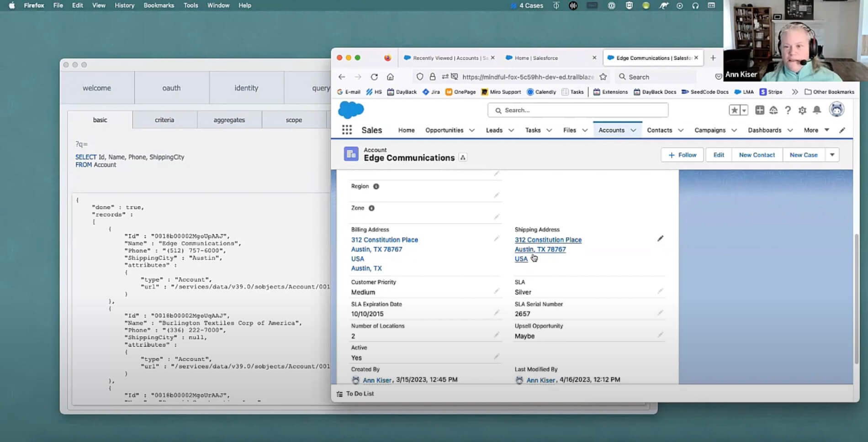Click the Trailhead guidance icon beside Help
Viewport: 868px width, 442px height.
tap(773, 110)
